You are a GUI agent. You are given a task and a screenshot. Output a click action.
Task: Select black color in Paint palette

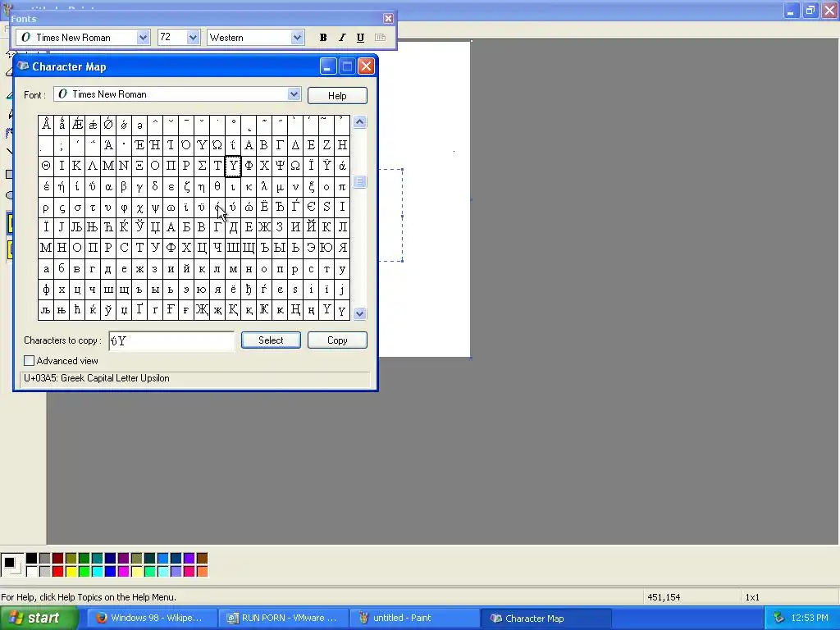click(x=32, y=559)
